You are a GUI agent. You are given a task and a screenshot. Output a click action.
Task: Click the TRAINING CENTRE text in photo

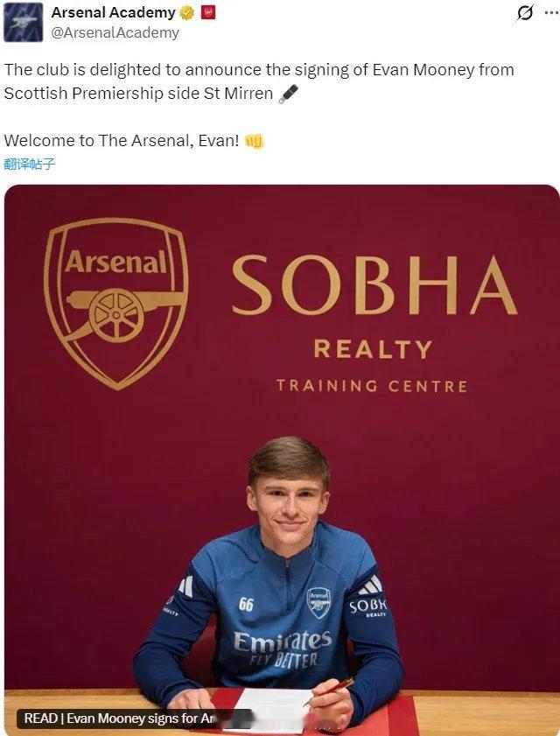372,386
